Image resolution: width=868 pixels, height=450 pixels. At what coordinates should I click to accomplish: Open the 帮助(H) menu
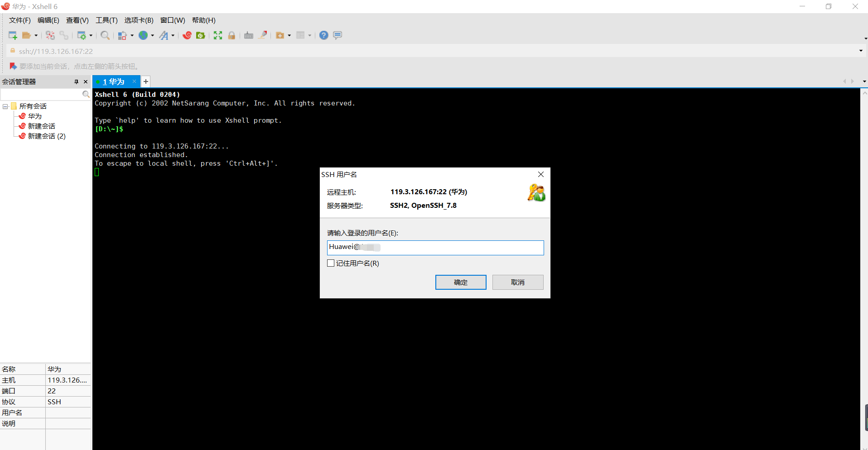[204, 20]
